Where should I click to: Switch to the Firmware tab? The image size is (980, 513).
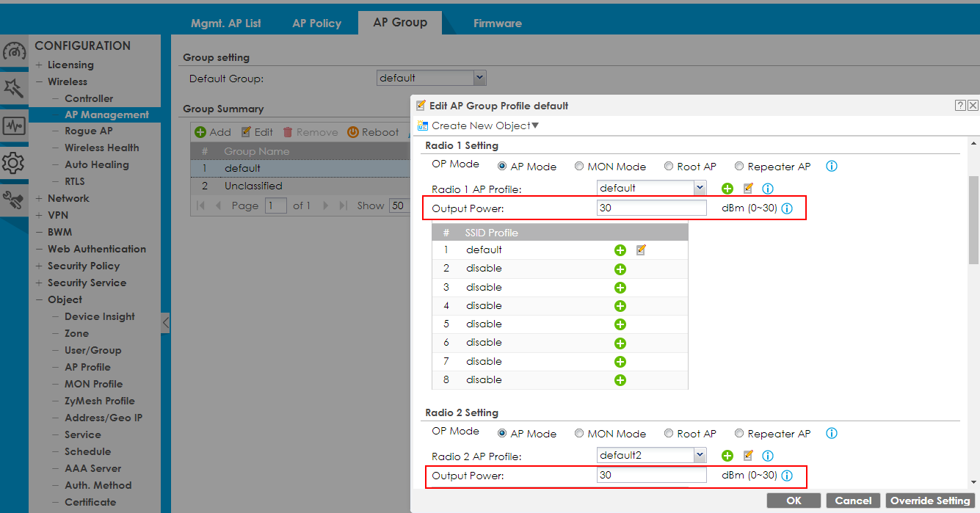click(497, 23)
